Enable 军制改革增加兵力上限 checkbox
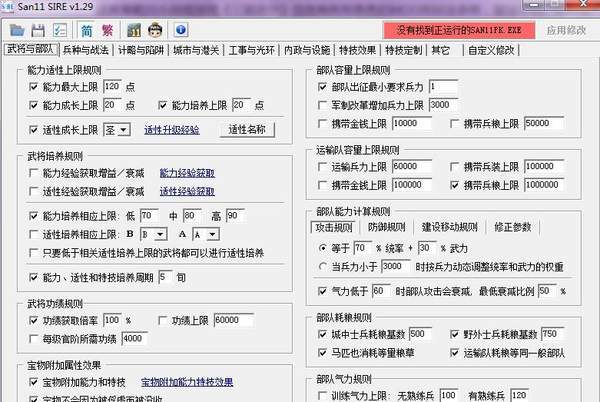The width and height of the screenshot is (600, 402). [322, 105]
